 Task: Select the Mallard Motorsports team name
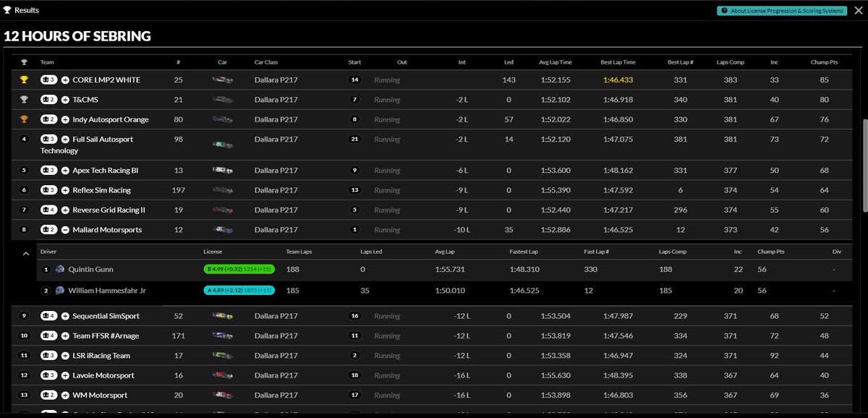(x=107, y=230)
